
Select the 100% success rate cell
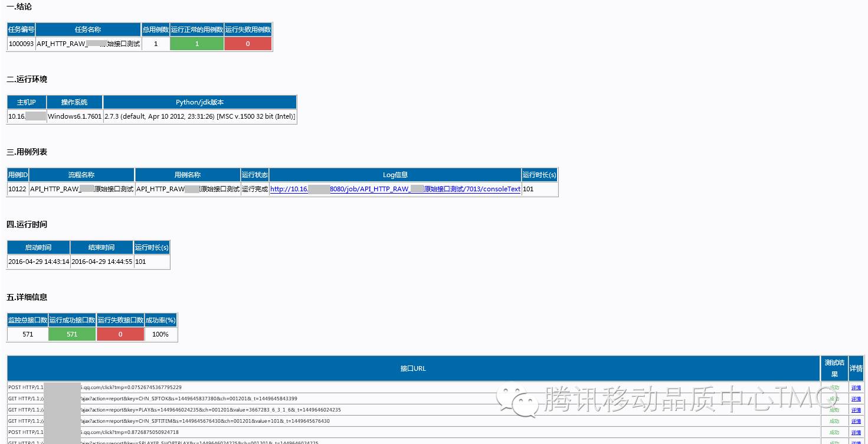(161, 334)
